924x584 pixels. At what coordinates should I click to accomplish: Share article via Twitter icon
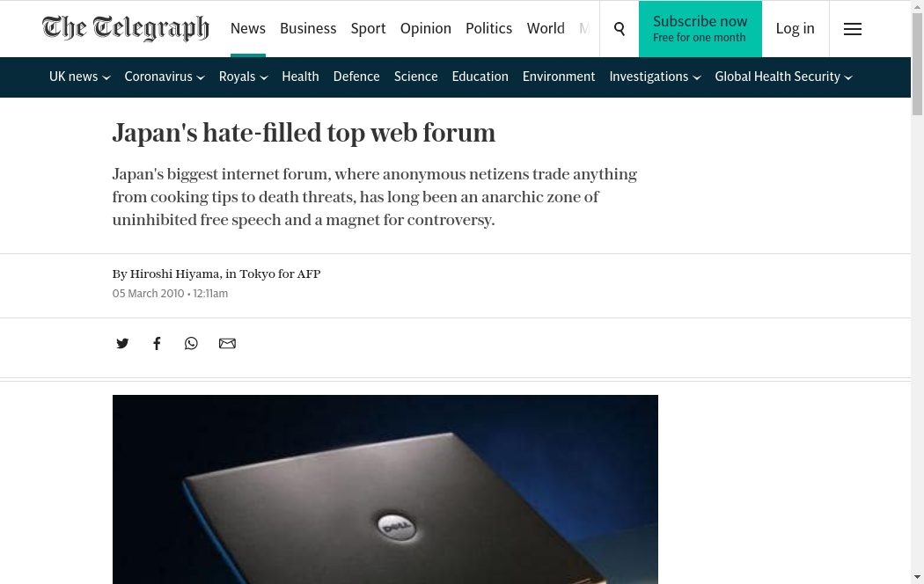coord(122,343)
